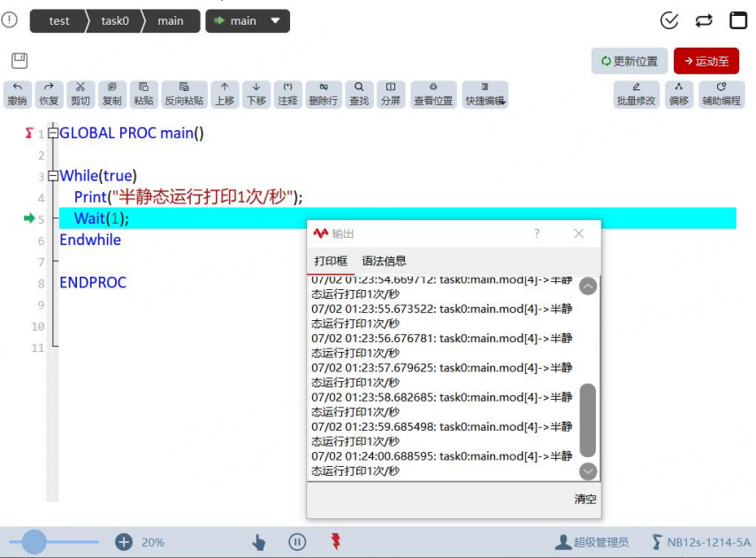
Task: Click the highlighted Wait(1) line
Action: [397, 218]
